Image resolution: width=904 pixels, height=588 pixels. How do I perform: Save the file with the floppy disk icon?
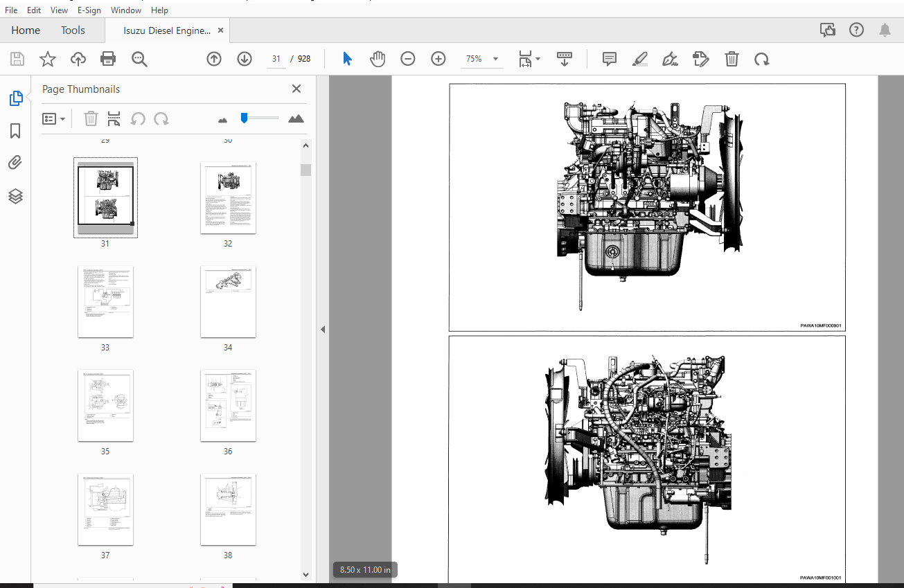(x=17, y=59)
